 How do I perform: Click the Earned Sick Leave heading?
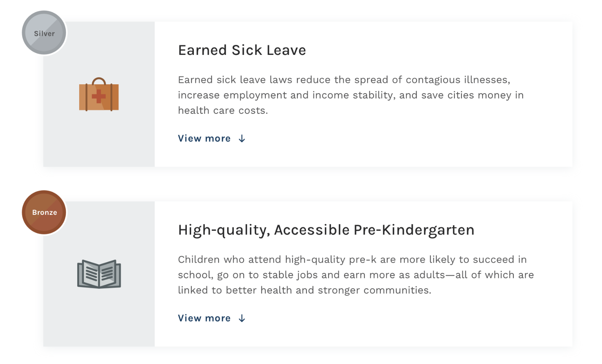point(242,50)
